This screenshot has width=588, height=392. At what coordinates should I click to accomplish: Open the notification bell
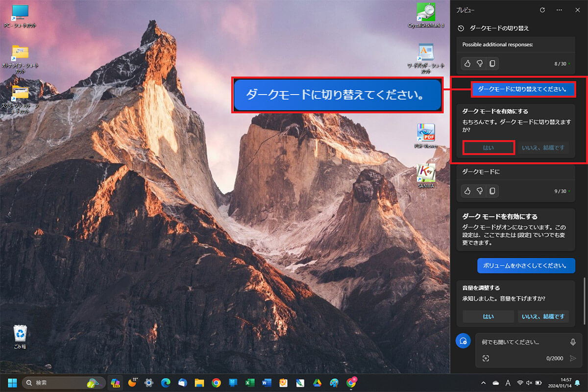point(578,383)
